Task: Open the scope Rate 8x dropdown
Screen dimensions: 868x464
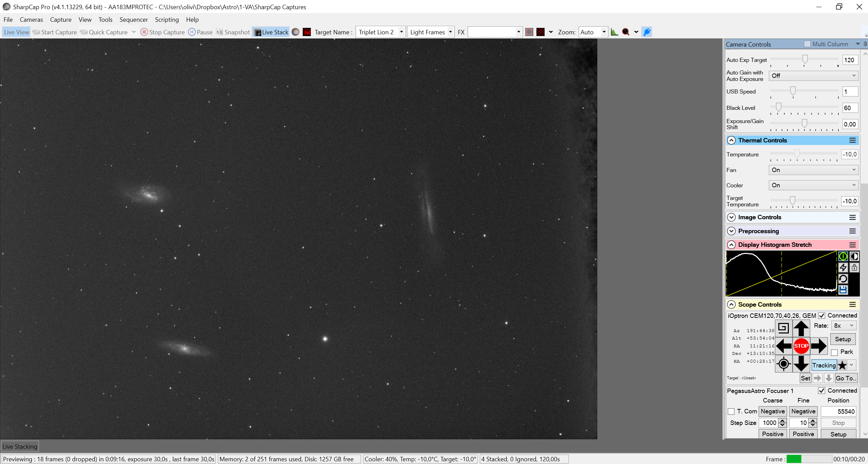Action: 844,326
